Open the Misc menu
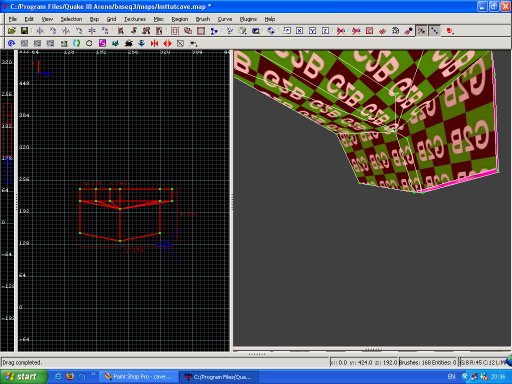The image size is (512, 384). point(158,19)
